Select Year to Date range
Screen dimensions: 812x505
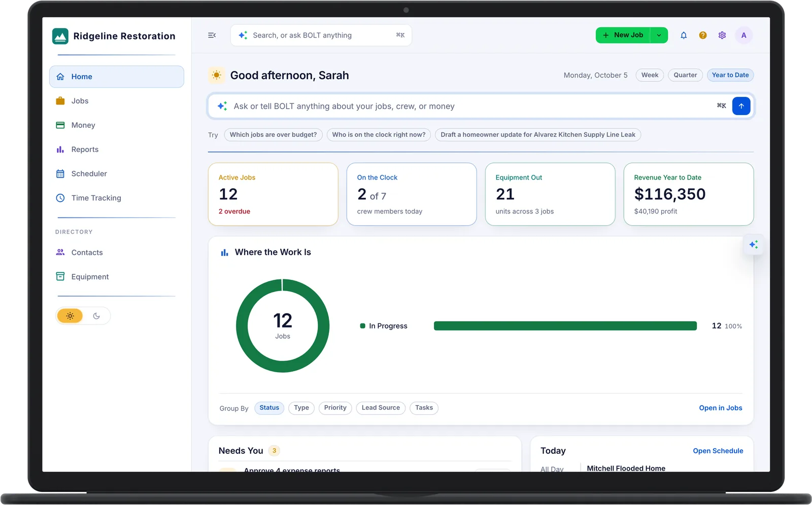[x=730, y=75]
